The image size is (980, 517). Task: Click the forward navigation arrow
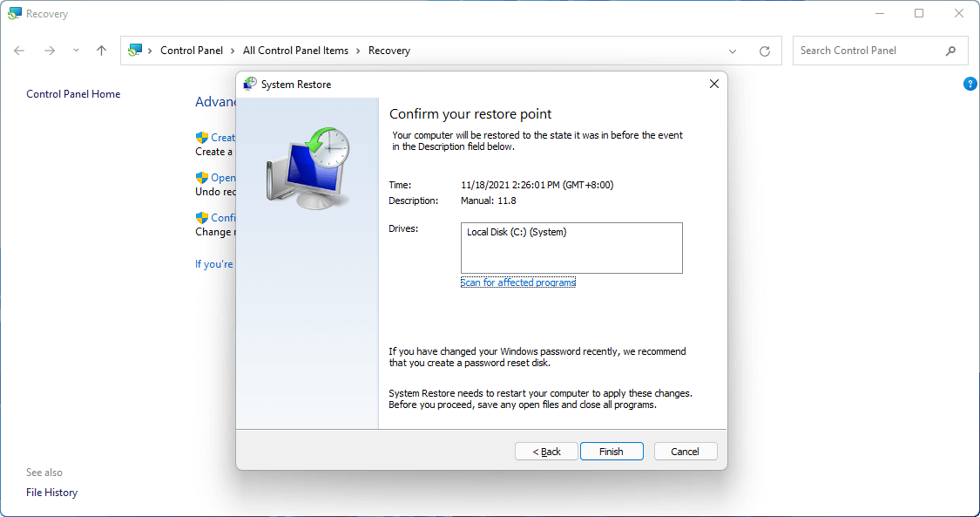[50, 51]
